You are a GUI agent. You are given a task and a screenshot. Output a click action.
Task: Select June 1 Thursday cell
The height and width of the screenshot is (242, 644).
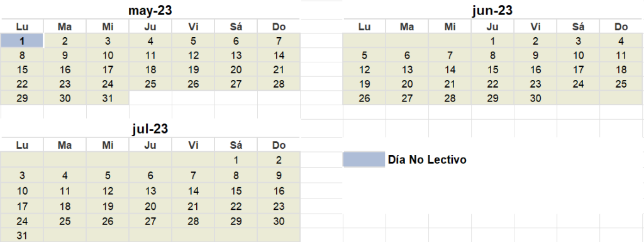tap(492, 41)
